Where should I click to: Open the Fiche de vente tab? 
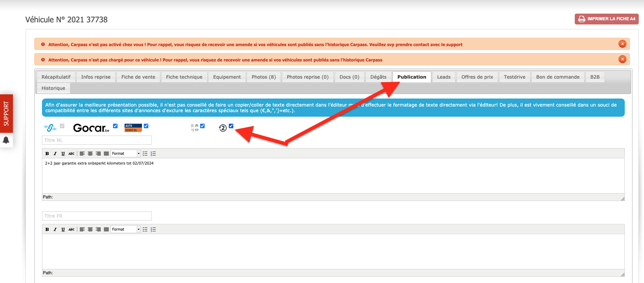coord(138,77)
